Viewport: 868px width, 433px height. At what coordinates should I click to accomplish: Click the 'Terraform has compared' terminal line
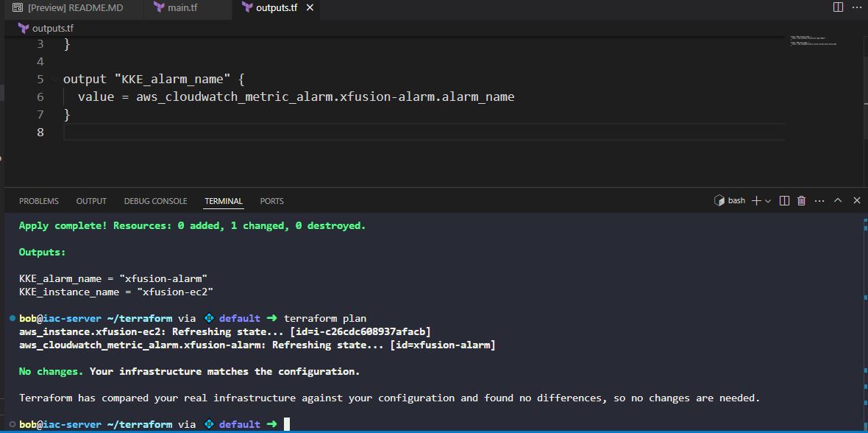click(390, 398)
